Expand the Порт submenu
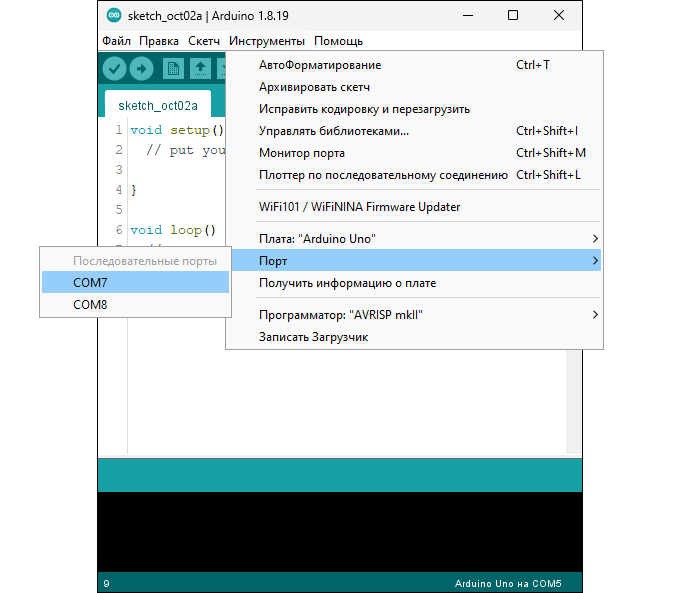Image resolution: width=680 pixels, height=593 pixels. (414, 261)
